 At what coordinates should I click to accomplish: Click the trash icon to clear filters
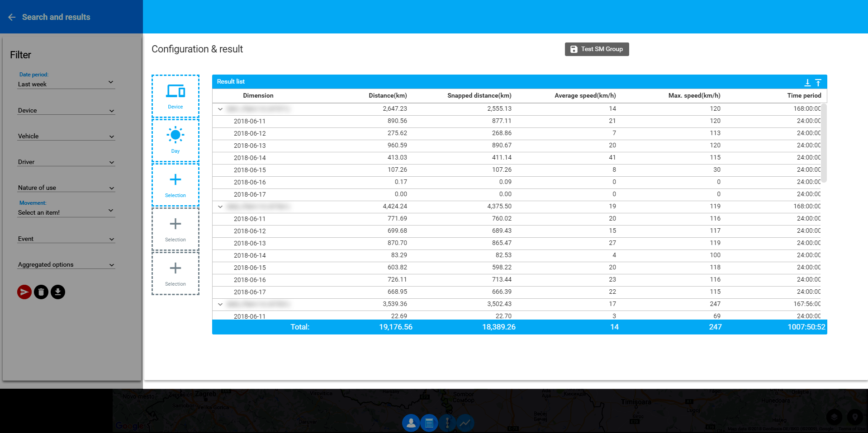pos(41,292)
